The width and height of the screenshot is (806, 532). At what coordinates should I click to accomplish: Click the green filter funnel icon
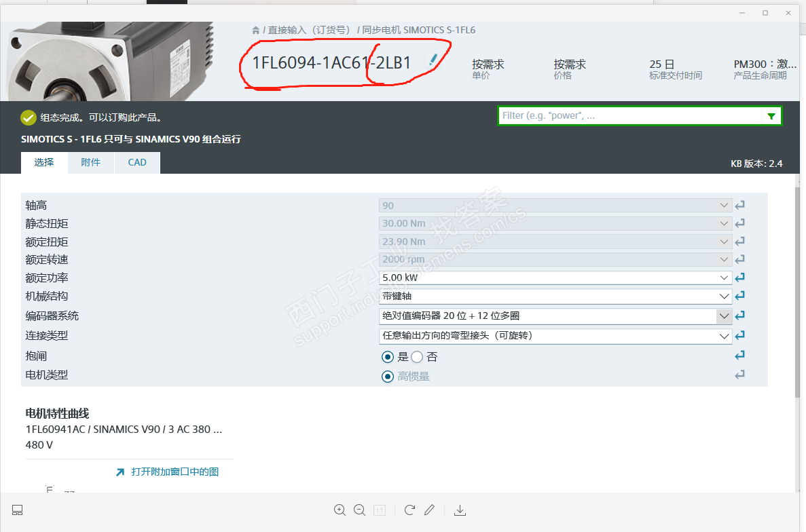point(771,116)
